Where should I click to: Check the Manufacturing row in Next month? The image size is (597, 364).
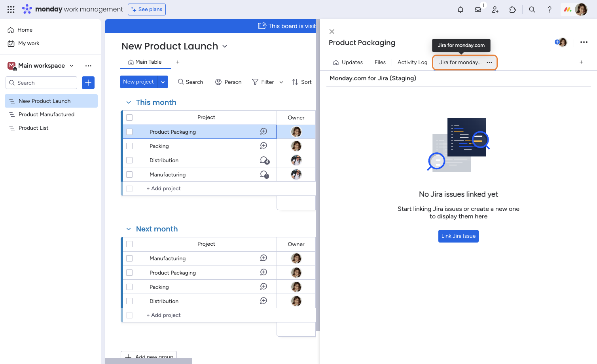(129, 258)
